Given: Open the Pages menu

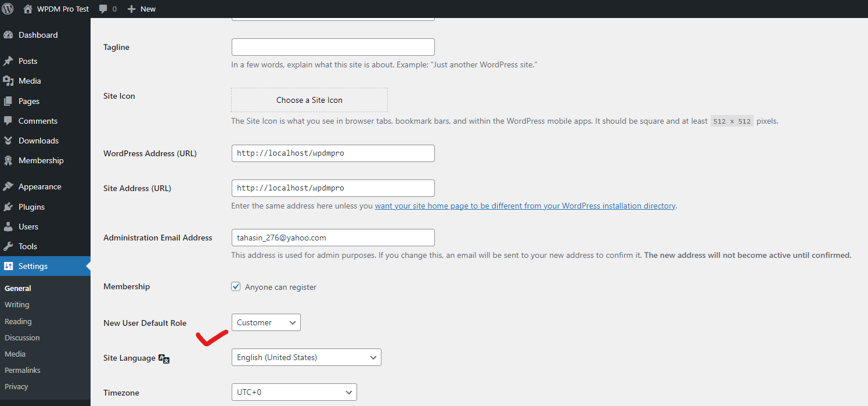Looking at the screenshot, I should pos(45,101).
